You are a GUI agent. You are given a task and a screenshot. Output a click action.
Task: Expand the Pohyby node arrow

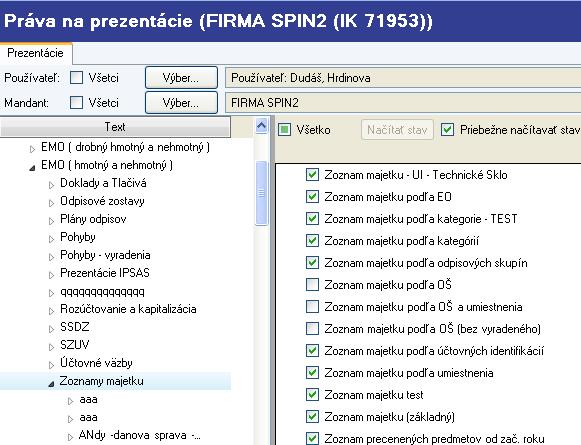point(52,239)
